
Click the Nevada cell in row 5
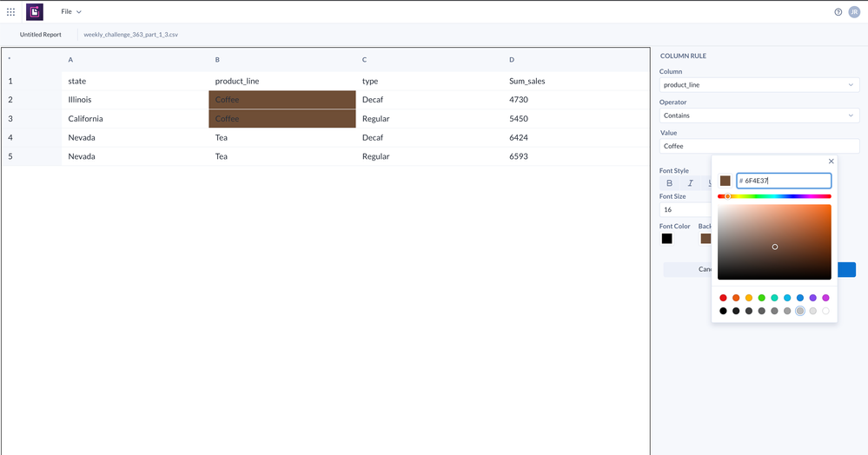click(x=135, y=156)
